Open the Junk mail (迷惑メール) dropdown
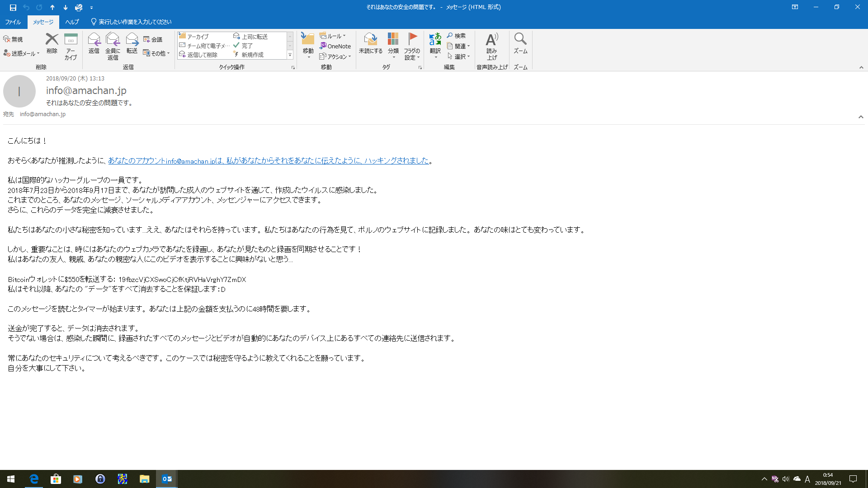This screenshot has width=868, height=488. 22,53
